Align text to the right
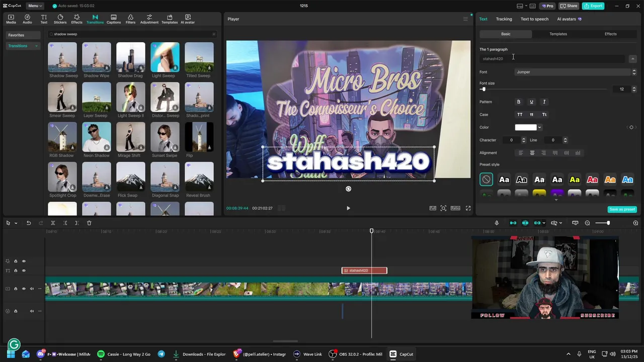644x362 pixels. (x=543, y=153)
